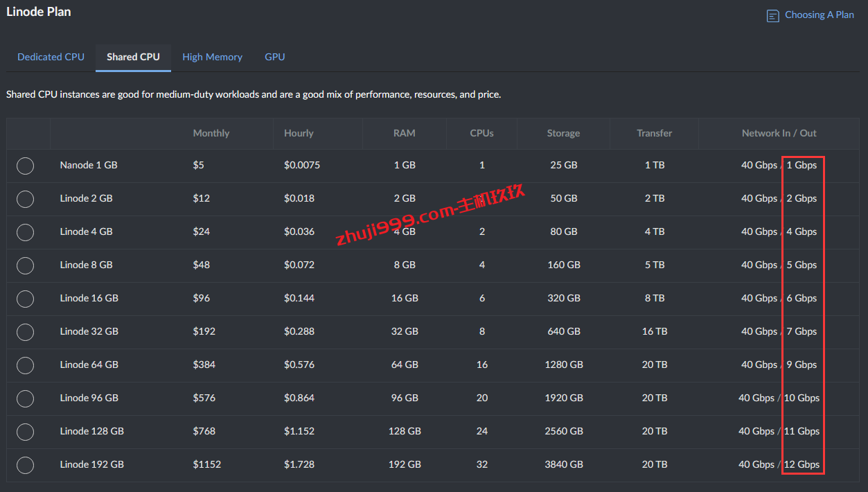Click the Shared CPU instances description text
The width and height of the screenshot is (868, 492).
[x=254, y=94]
